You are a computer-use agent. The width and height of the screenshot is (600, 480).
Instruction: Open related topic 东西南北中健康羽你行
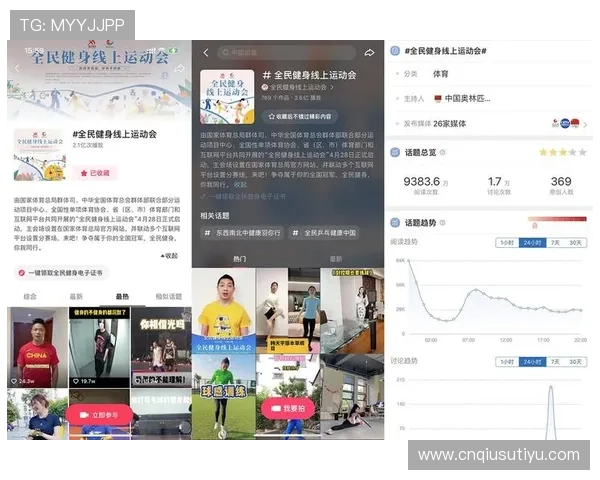[x=242, y=233]
